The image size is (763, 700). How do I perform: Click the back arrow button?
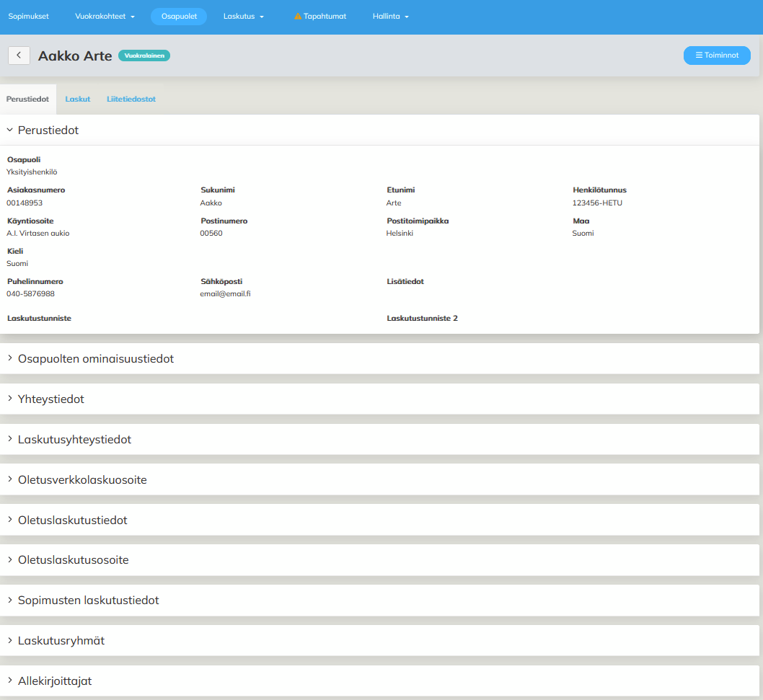[19, 56]
